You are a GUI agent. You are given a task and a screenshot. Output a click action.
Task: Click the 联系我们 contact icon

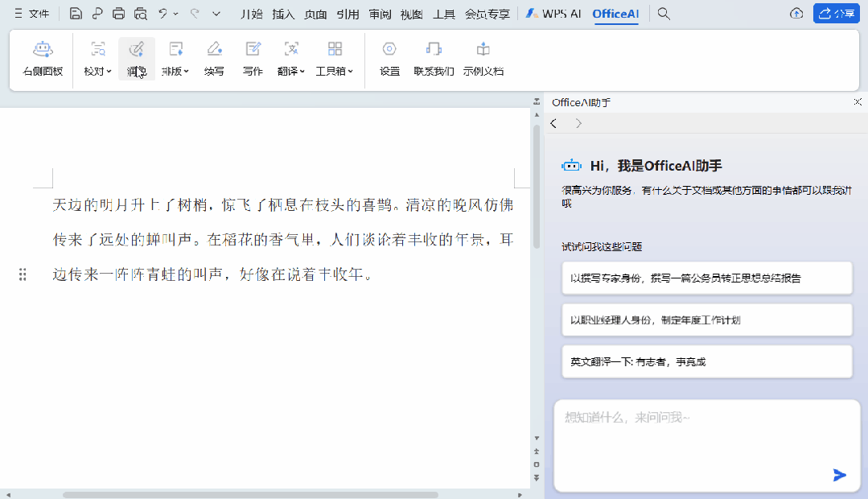click(x=434, y=57)
